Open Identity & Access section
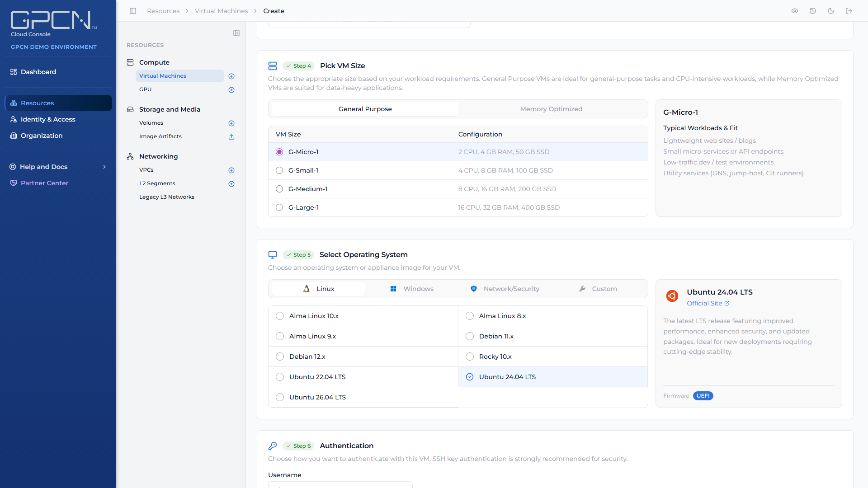868x488 pixels. click(x=58, y=119)
